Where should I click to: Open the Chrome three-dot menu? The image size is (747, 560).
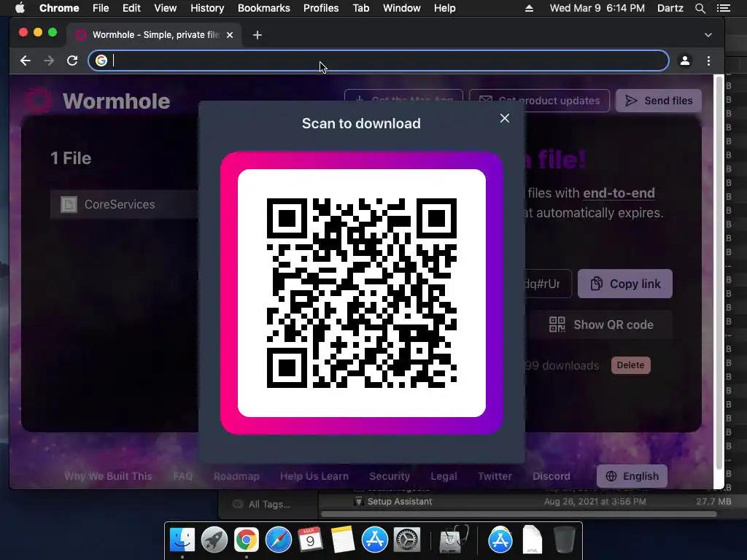pos(708,61)
